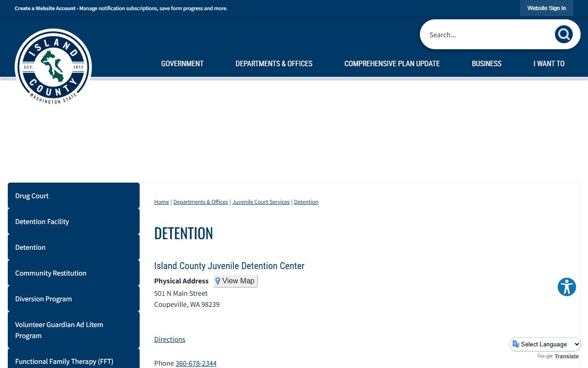588x368 pixels.
Task: Open Diversion Program sidebar item
Action: coord(73,299)
